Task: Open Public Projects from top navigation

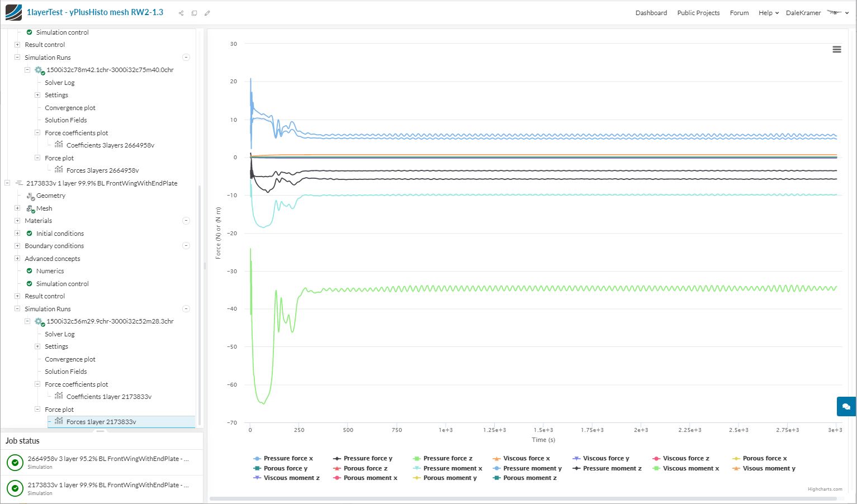Action: [698, 13]
